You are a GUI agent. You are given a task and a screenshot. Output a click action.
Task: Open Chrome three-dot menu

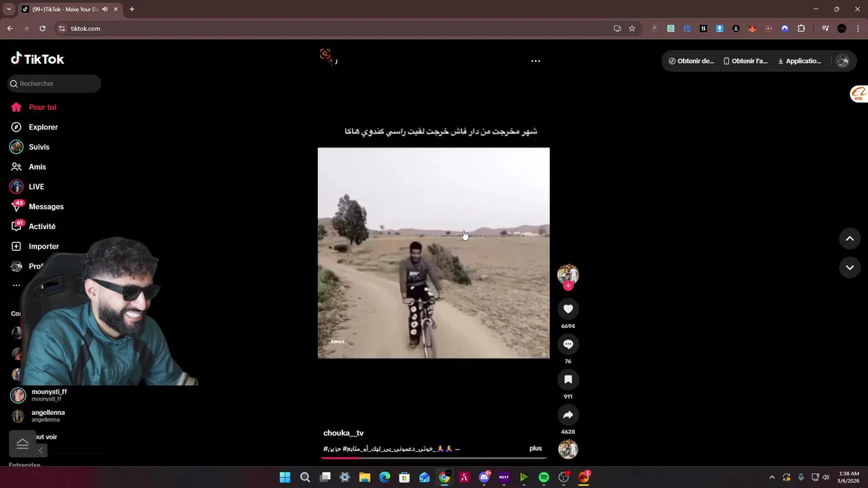[x=859, y=28]
